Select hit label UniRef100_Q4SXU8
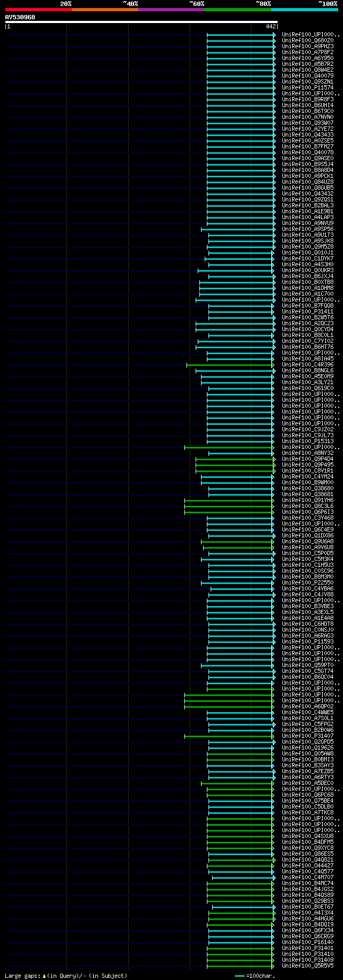 [308, 836]
